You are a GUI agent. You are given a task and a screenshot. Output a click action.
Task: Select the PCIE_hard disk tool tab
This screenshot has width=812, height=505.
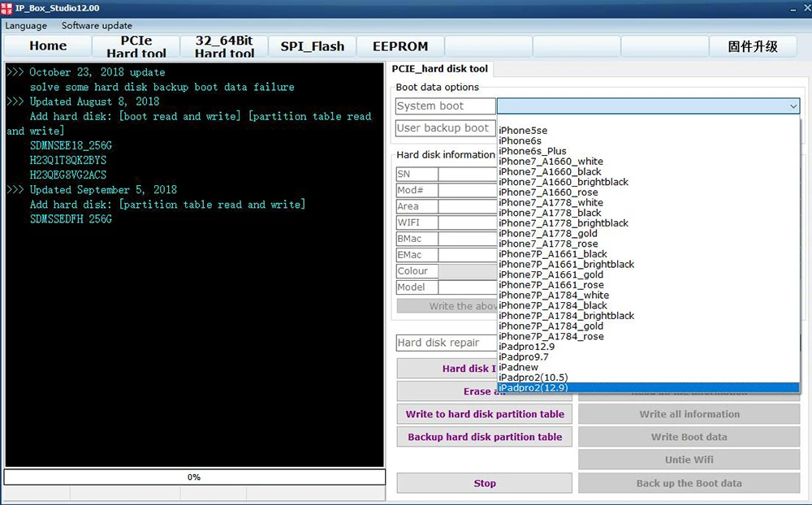439,69
